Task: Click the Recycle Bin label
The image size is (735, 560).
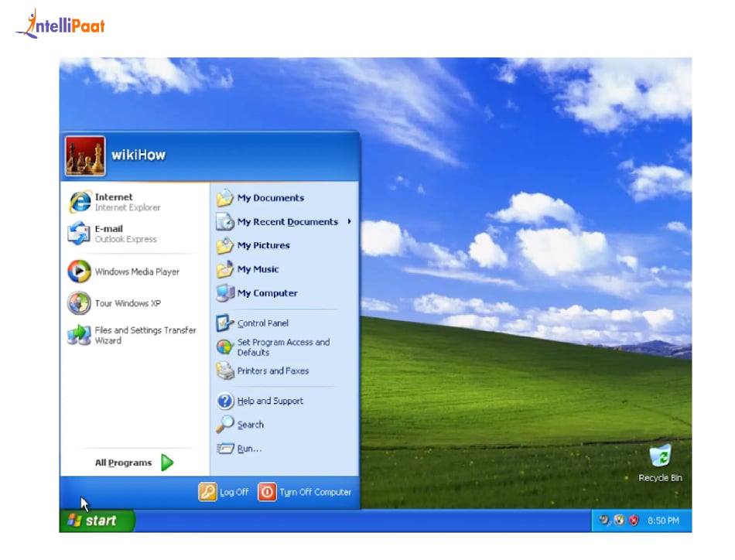Action: [x=661, y=478]
